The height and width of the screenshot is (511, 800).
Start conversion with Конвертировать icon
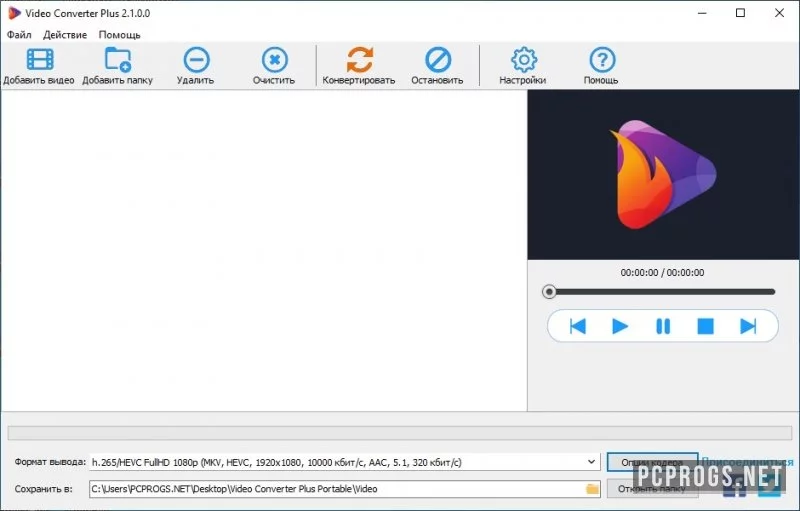pyautogui.click(x=360, y=60)
